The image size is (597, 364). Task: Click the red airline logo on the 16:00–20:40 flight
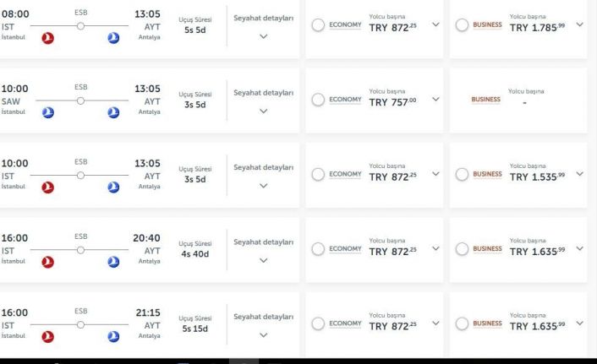(48, 262)
